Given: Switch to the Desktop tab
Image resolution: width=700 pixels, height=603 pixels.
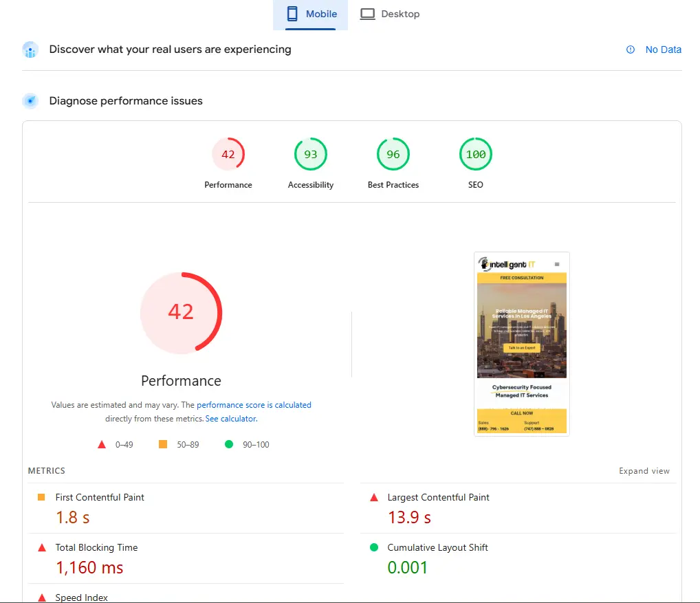Looking at the screenshot, I should (390, 14).
